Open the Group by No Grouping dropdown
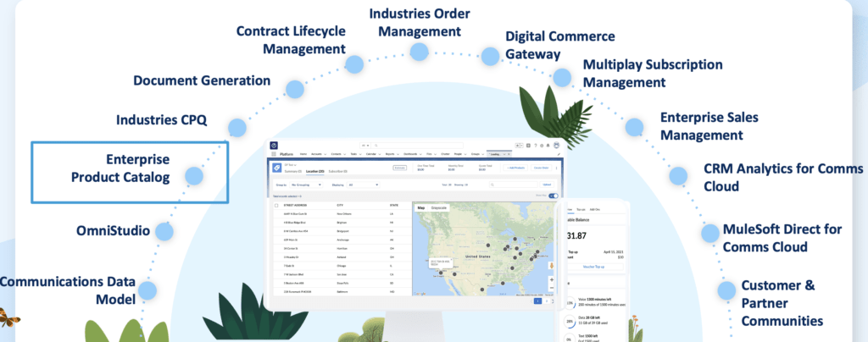The width and height of the screenshot is (868, 342). [x=303, y=184]
